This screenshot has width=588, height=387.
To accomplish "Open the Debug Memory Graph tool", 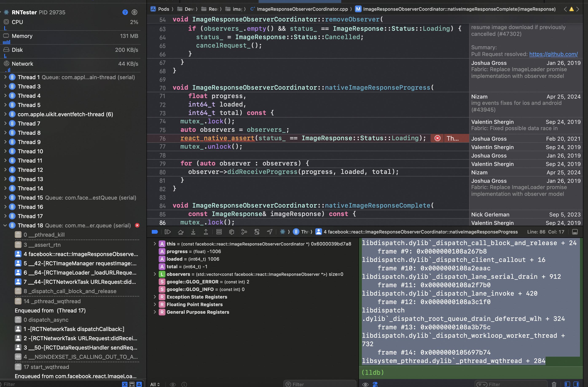I will pos(244,232).
